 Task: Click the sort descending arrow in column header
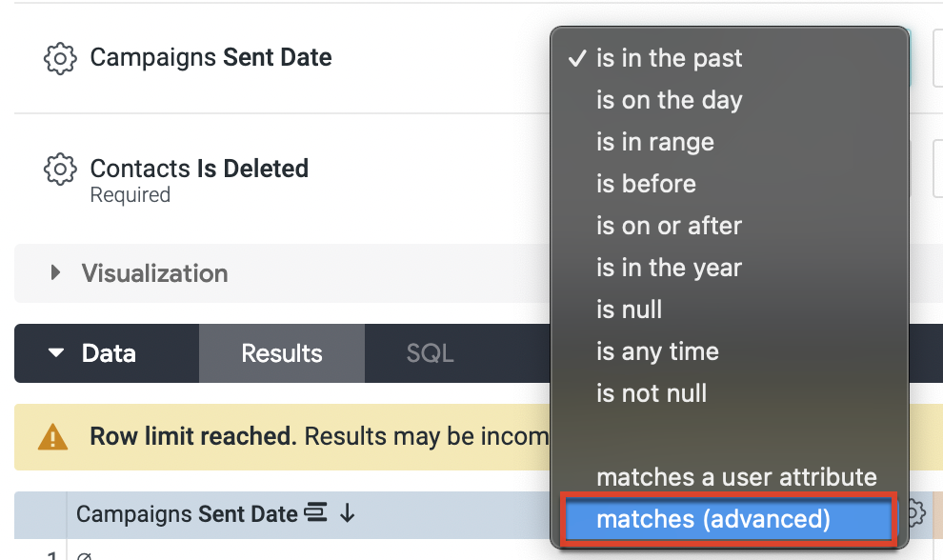pyautogui.click(x=347, y=514)
